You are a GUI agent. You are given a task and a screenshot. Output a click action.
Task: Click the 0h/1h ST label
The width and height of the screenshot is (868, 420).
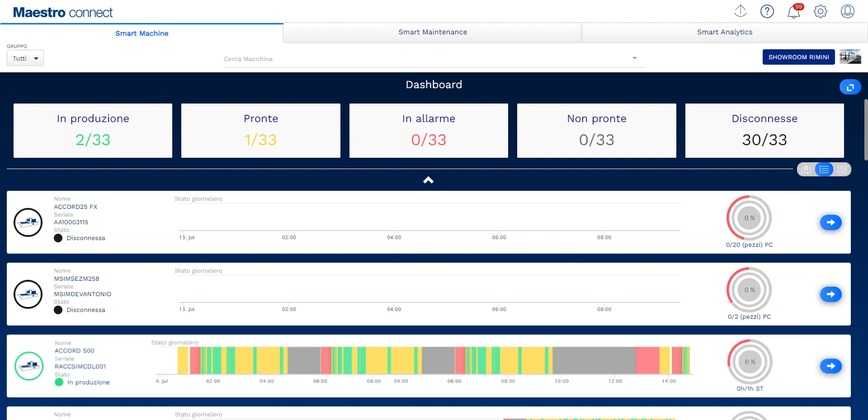(x=750, y=389)
